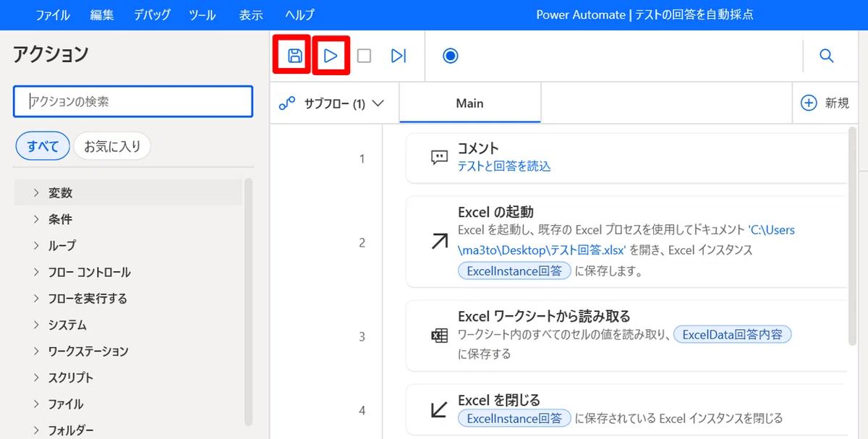Open the ヘルプ menu
The image size is (868, 439).
299,14
